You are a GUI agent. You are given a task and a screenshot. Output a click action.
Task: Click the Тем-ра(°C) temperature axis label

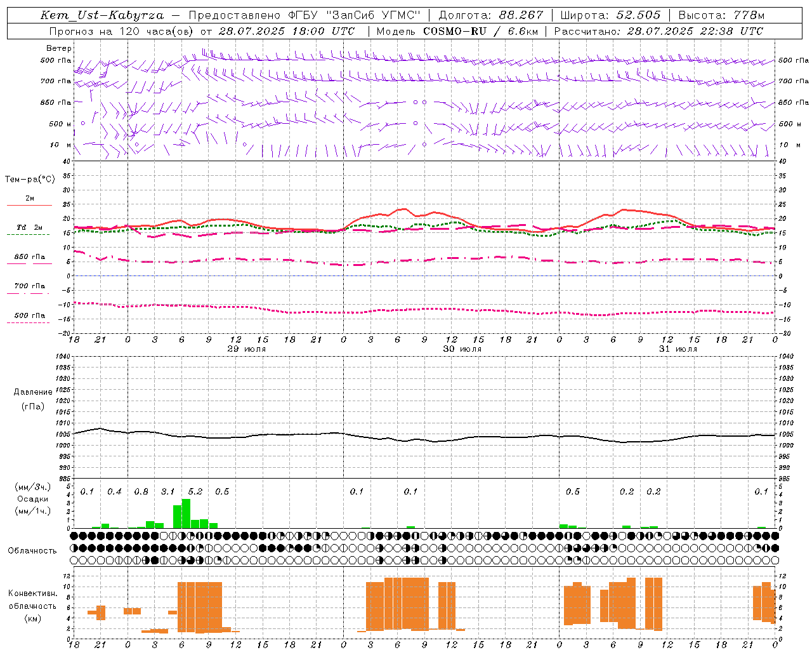tap(30, 179)
